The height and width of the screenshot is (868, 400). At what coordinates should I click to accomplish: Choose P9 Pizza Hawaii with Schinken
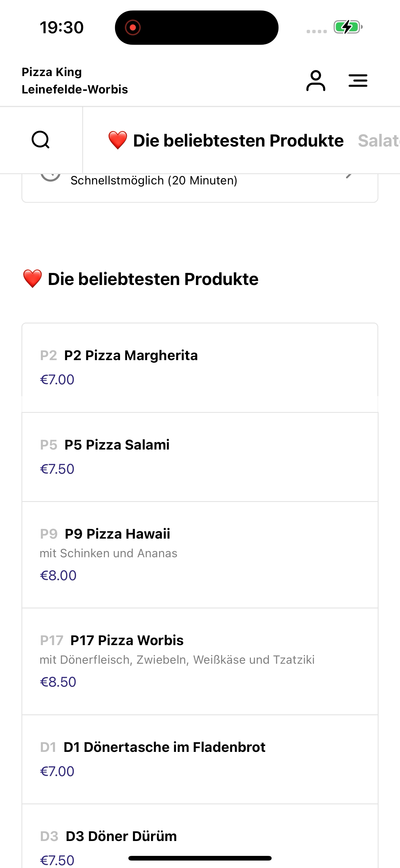point(200,554)
